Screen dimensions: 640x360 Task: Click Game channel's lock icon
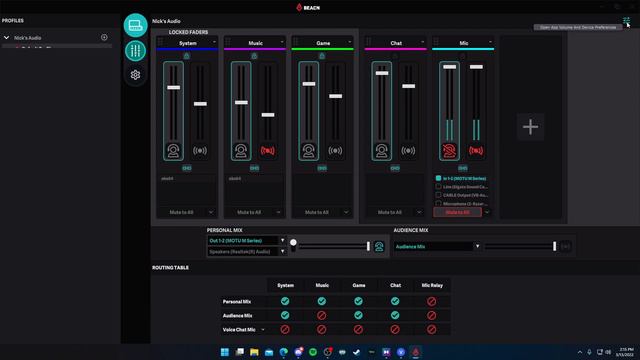pyautogui.click(x=322, y=56)
